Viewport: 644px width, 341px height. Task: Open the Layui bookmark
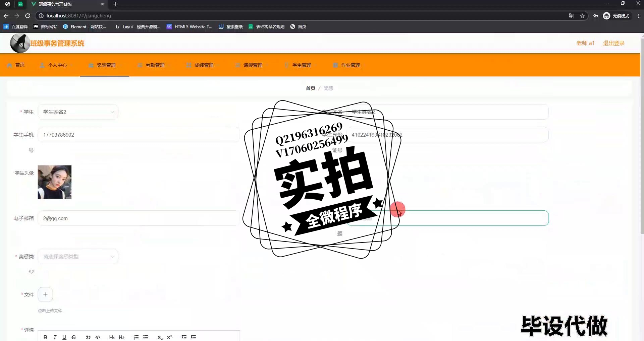pos(138,26)
